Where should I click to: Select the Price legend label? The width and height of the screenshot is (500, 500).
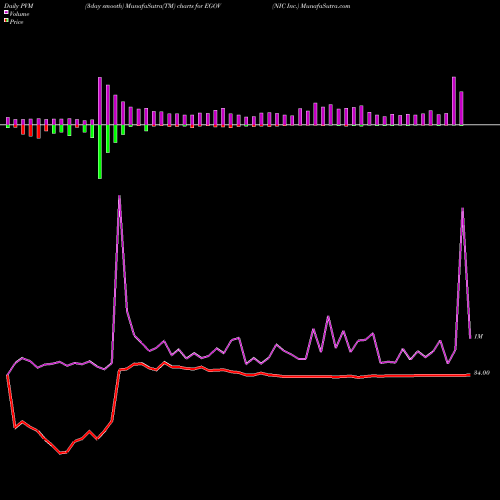tap(16, 22)
